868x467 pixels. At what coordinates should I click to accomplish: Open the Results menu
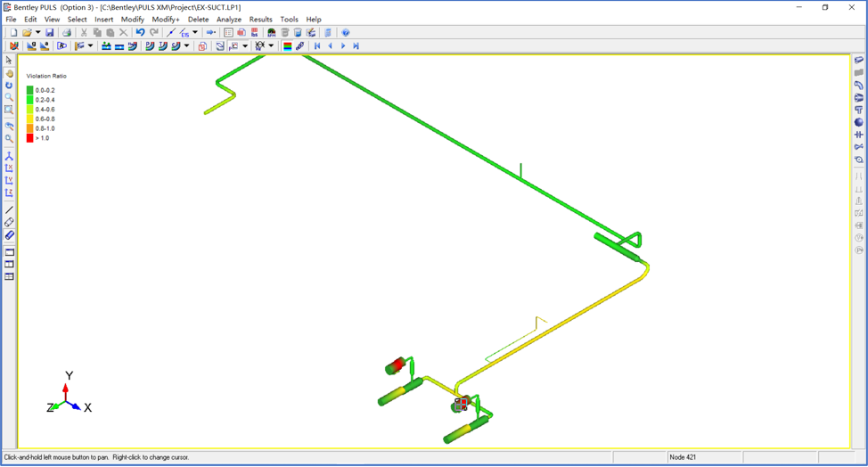260,19
